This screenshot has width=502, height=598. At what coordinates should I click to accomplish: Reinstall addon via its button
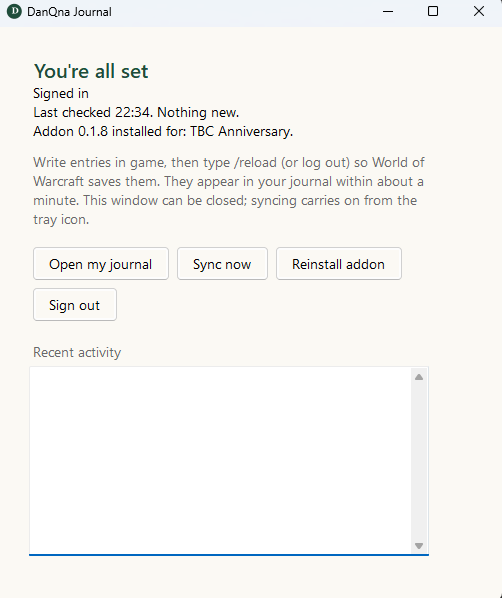339,264
